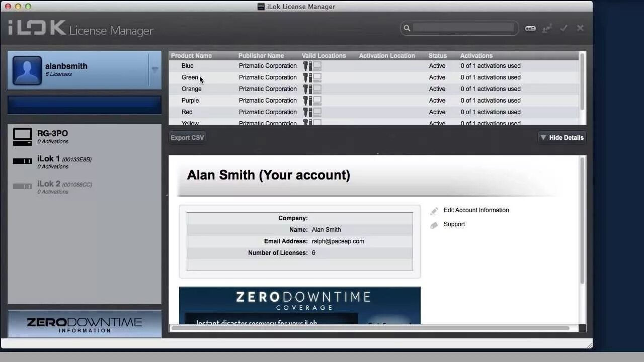Screen dimensions: 644x362
Task: Sort by Status column header
Action: tap(438, 56)
